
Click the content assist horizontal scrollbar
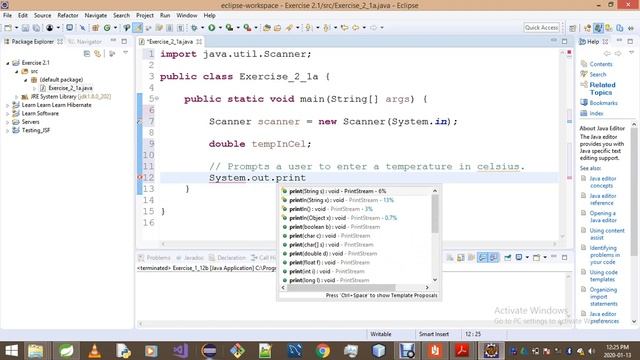pos(341,287)
